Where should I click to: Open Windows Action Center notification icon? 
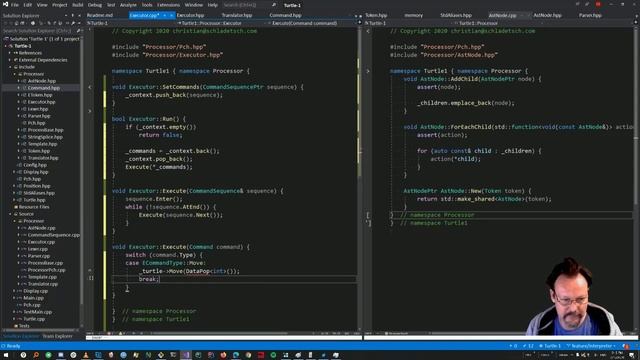pyautogui.click(x=632, y=355)
